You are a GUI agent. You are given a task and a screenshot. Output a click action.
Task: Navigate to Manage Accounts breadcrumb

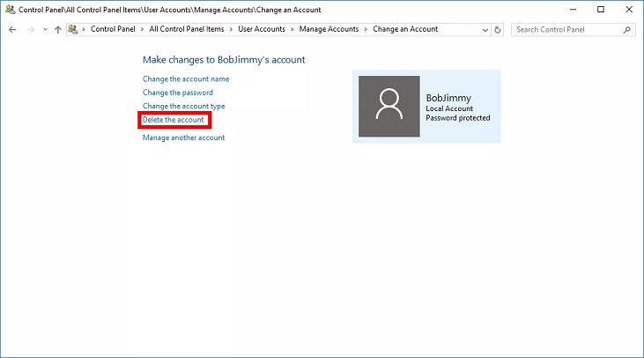click(x=329, y=29)
